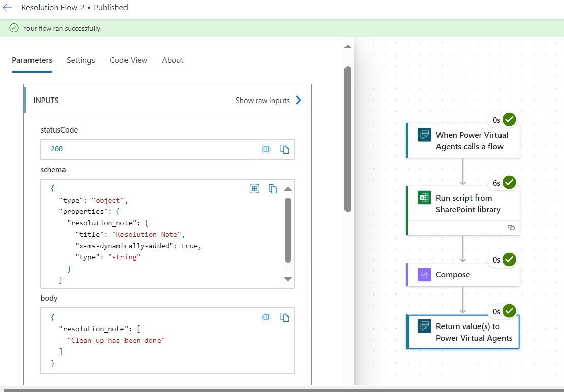Click the green success checkmark on Compose
Screen dimensions: 564x392
(509, 259)
